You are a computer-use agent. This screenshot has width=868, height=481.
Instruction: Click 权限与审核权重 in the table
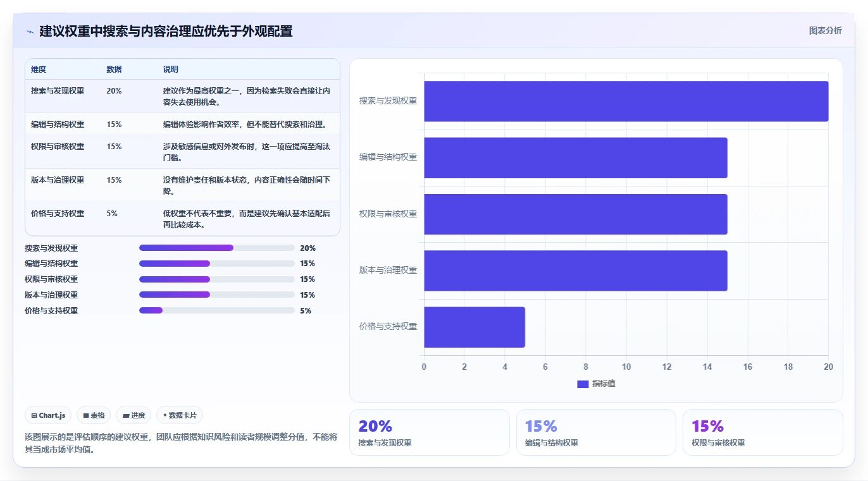58,147
